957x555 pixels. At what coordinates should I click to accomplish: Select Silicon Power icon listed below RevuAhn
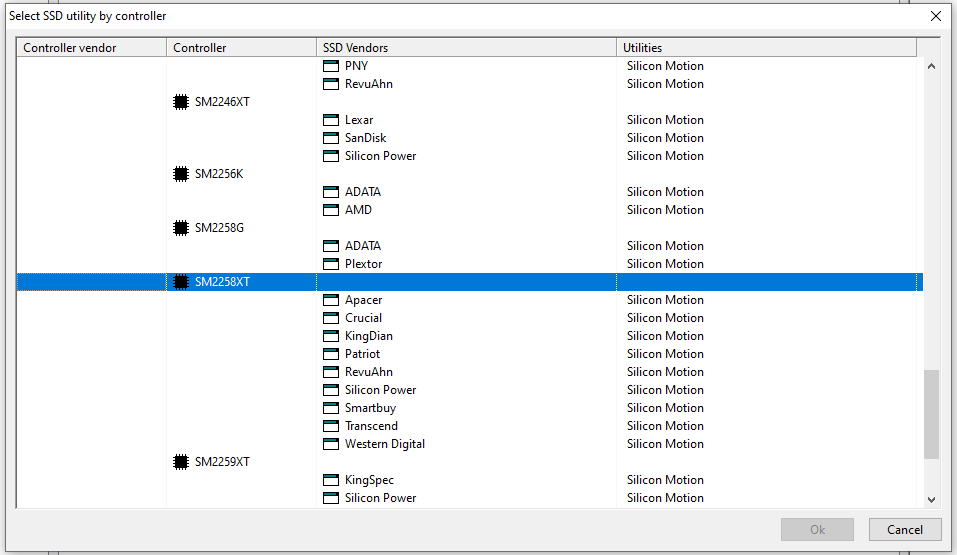tap(331, 390)
